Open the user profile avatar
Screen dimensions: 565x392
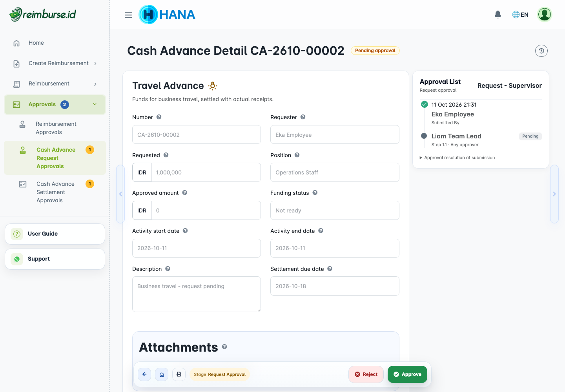[545, 15]
